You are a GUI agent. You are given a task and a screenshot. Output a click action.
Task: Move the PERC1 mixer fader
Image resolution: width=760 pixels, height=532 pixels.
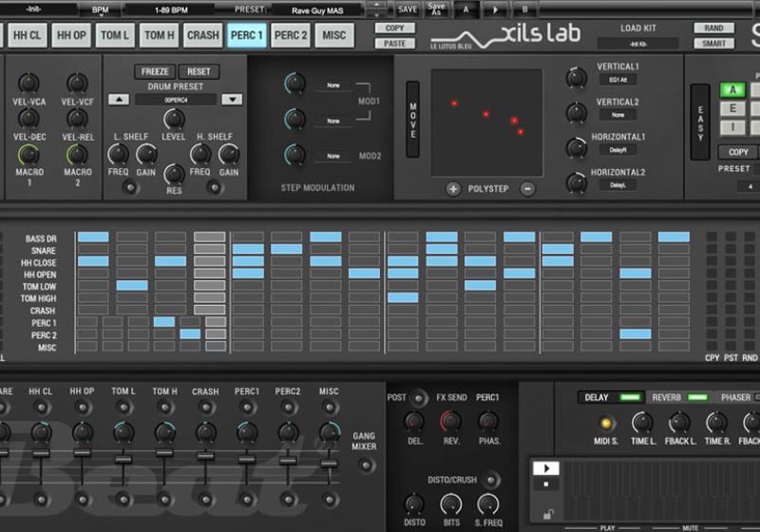coord(247,459)
